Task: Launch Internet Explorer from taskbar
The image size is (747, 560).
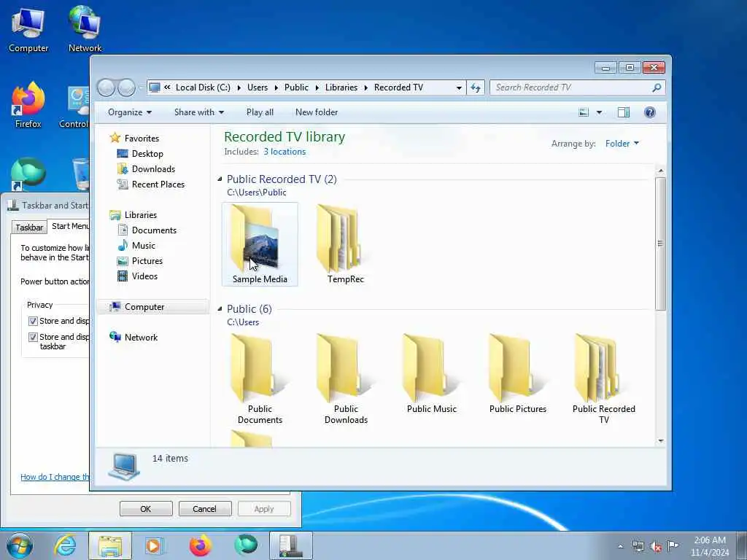Action: click(65, 545)
